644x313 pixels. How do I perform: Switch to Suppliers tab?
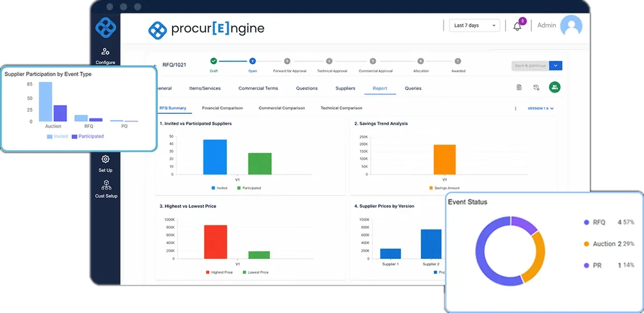[x=345, y=88]
